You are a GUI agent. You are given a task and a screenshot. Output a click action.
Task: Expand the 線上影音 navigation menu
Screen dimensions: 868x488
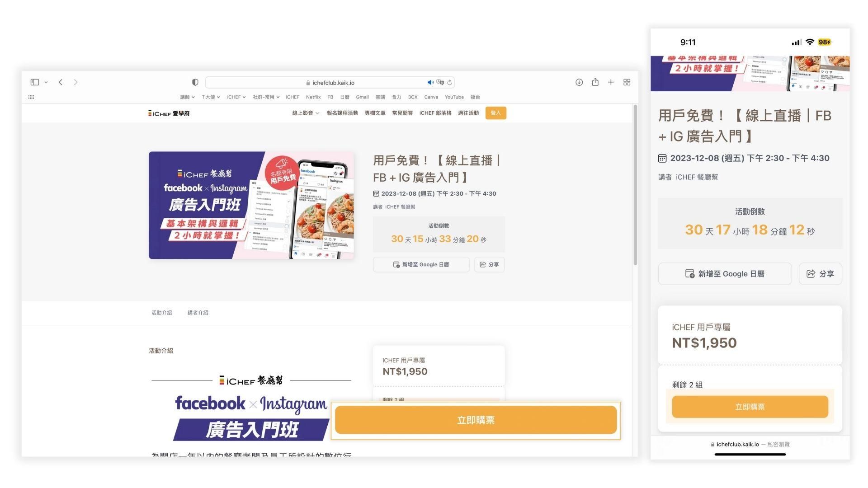point(306,113)
